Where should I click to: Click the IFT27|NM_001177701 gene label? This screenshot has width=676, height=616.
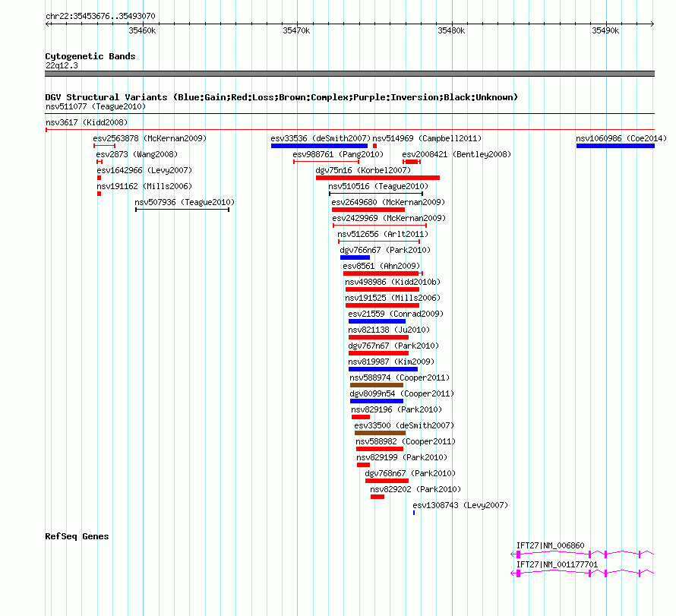[x=557, y=564]
